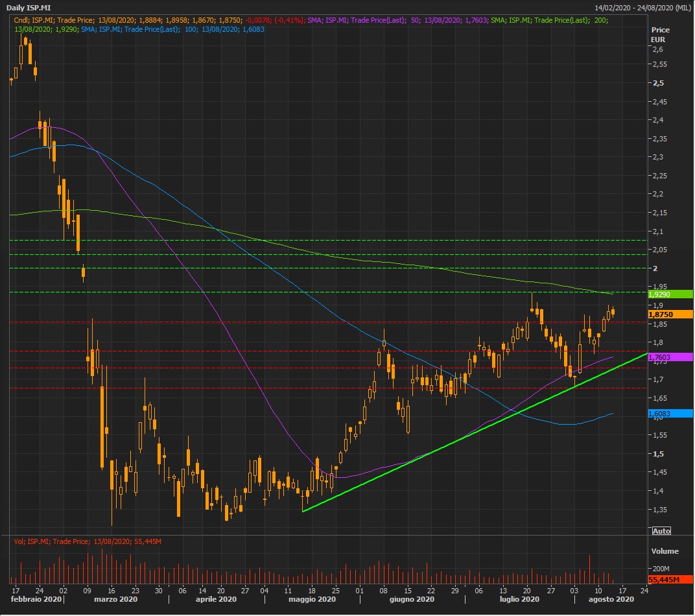The height and width of the screenshot is (616, 695).
Task: Click the Volume axis header
Action: (x=665, y=551)
